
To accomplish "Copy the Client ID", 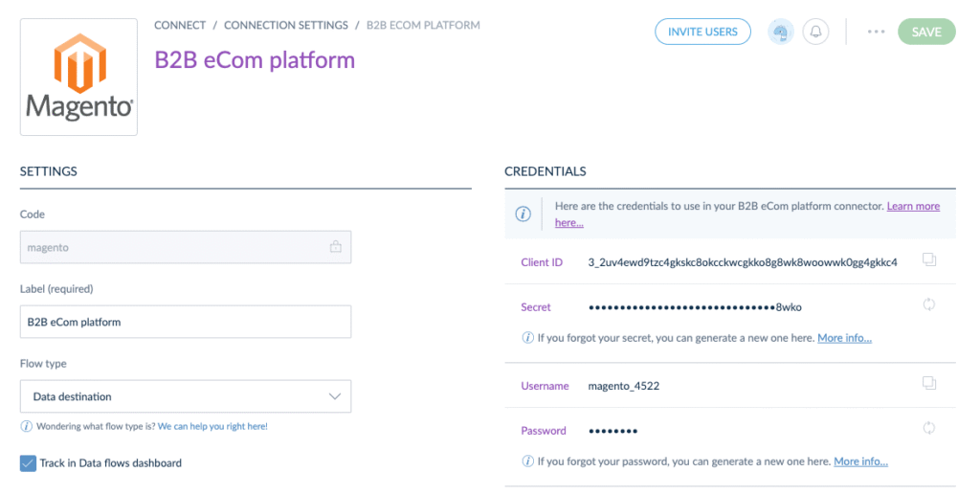I will [x=929, y=259].
